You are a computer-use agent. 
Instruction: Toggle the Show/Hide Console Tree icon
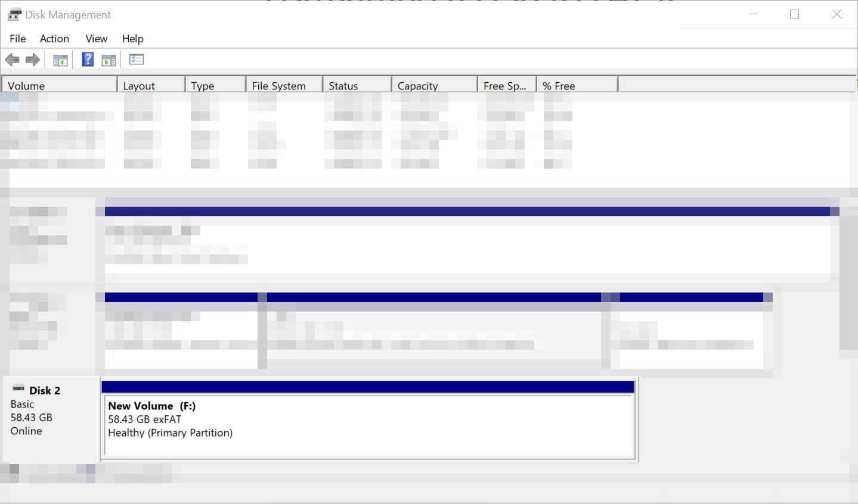[x=60, y=60]
